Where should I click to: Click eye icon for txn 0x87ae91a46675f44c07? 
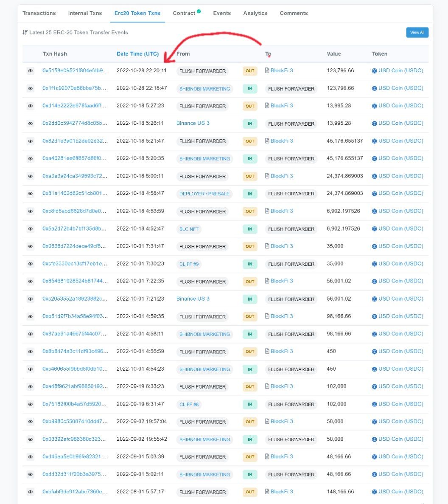(x=31, y=334)
